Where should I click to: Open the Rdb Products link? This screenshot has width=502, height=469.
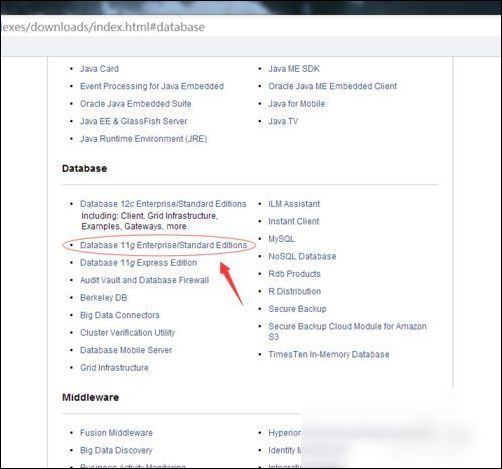click(294, 274)
